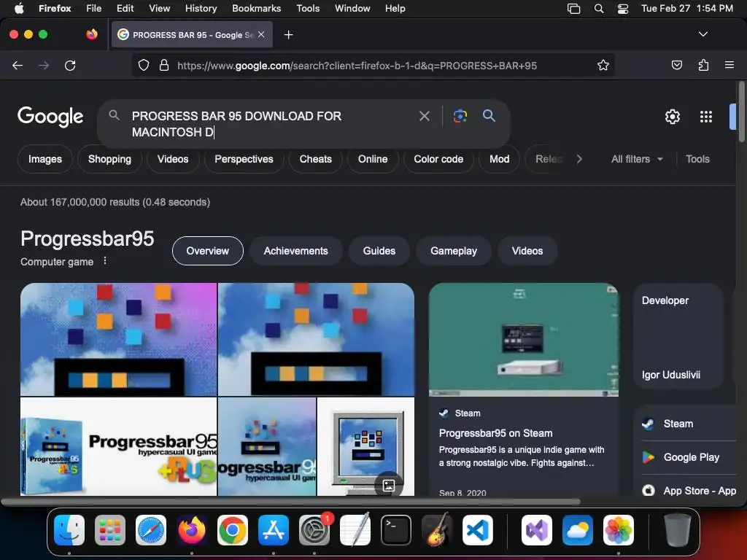Image resolution: width=747 pixels, height=560 pixels.
Task: Filter results by Perspectives
Action: (244, 159)
